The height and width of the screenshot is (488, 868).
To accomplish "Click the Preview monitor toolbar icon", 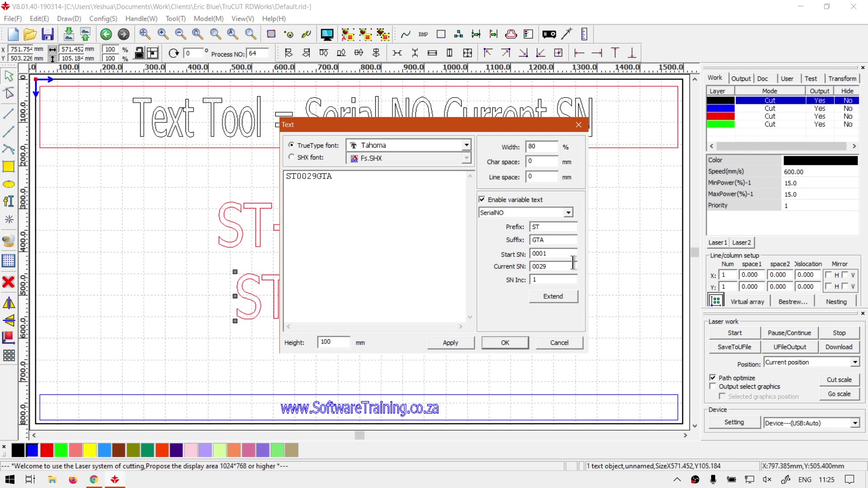I will pyautogui.click(x=326, y=34).
